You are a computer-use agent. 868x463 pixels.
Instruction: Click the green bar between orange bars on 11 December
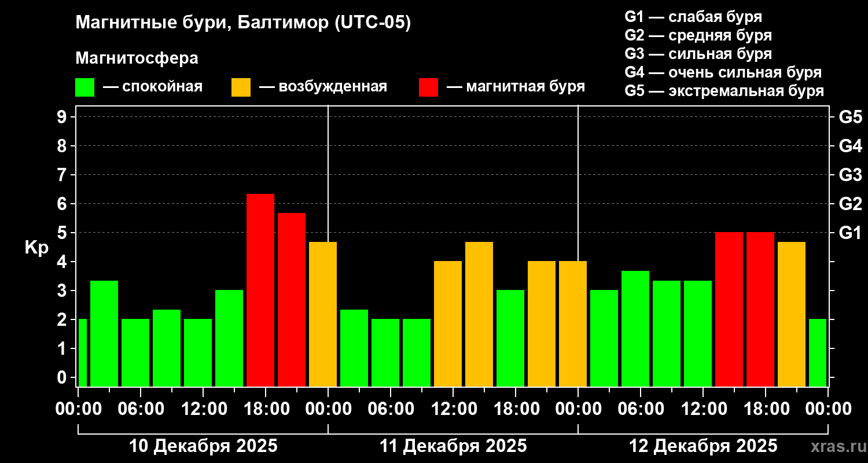pos(510,338)
